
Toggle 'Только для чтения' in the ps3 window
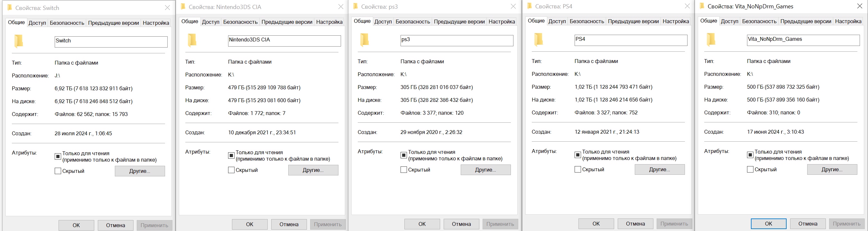tap(404, 155)
